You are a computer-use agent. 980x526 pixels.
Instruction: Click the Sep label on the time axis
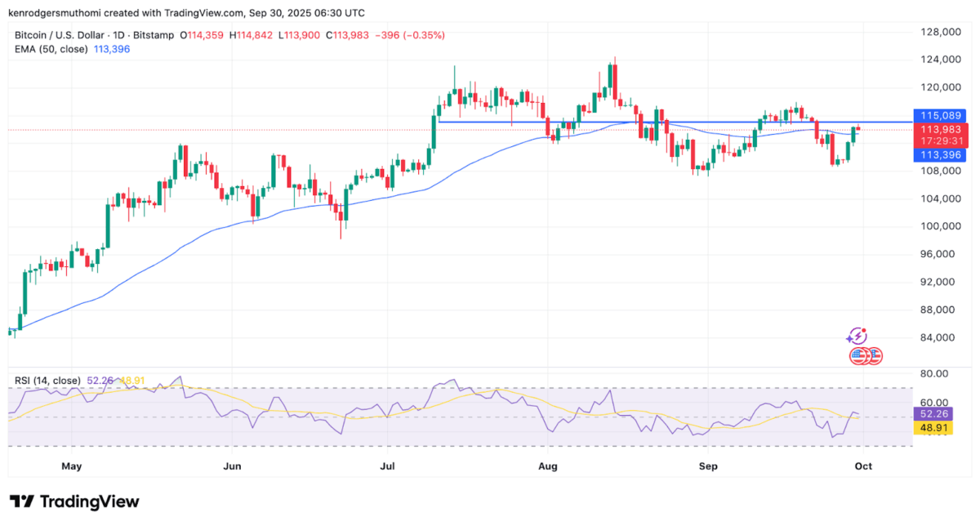(708, 466)
